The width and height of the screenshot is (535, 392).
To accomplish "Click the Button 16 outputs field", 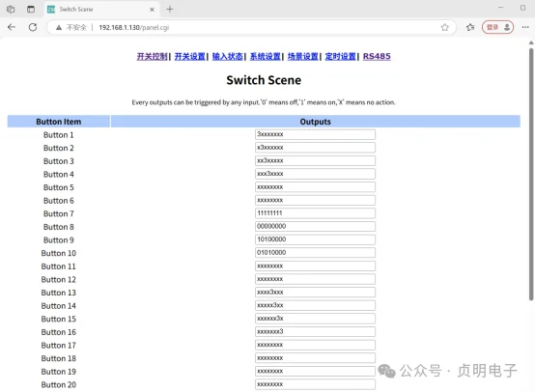I will [315, 331].
